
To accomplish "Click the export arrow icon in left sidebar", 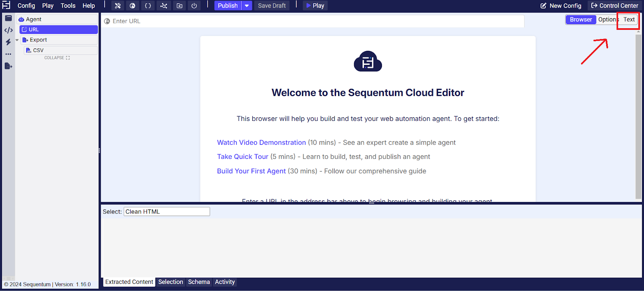I will point(8,66).
